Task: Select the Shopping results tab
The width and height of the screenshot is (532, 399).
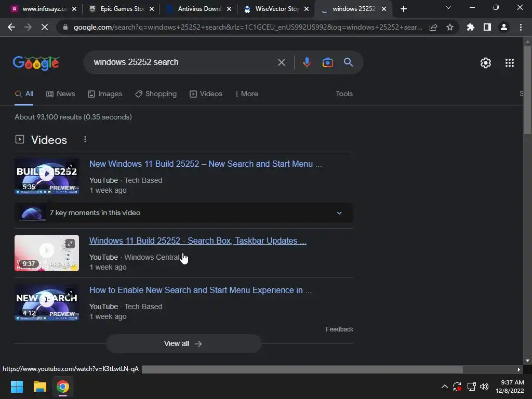Action: [156, 94]
